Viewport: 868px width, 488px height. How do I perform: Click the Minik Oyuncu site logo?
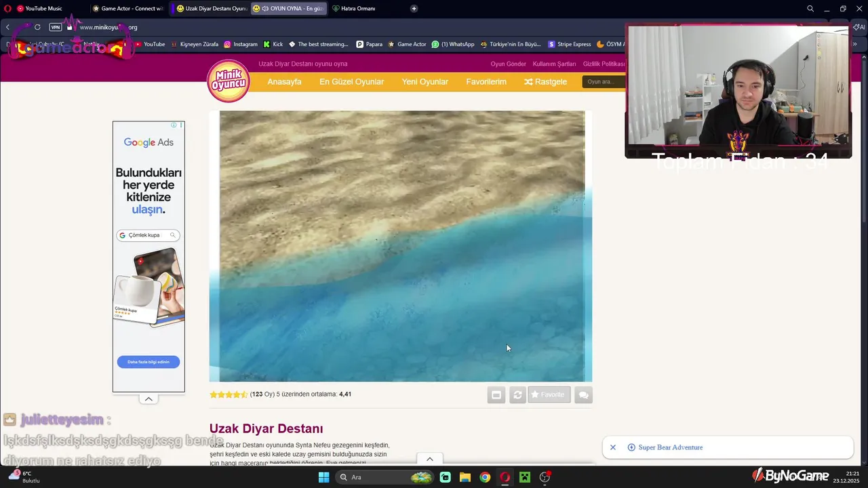click(229, 81)
